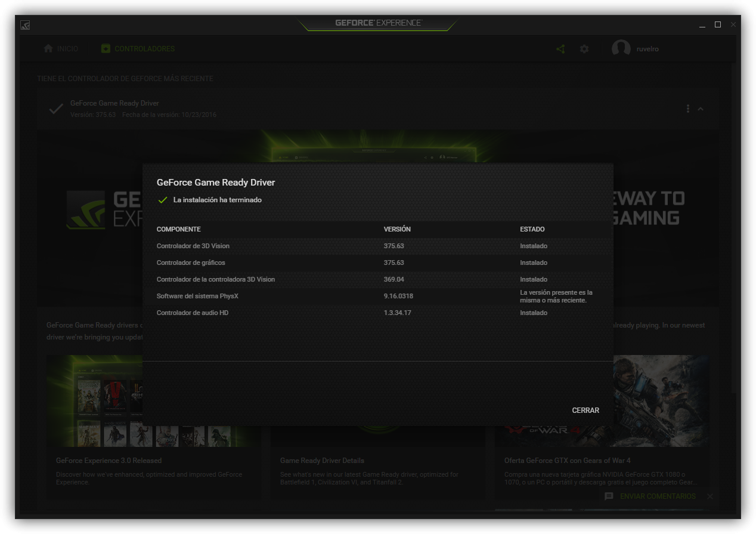Viewport: 756px width, 534px height.
Task: Open settings with the gear icon
Action: point(584,49)
